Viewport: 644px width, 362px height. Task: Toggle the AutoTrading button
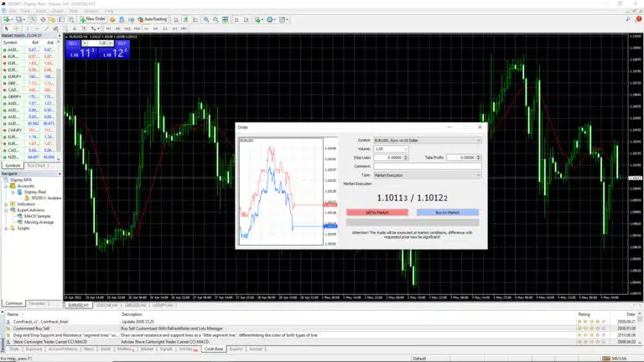pyautogui.click(x=153, y=19)
